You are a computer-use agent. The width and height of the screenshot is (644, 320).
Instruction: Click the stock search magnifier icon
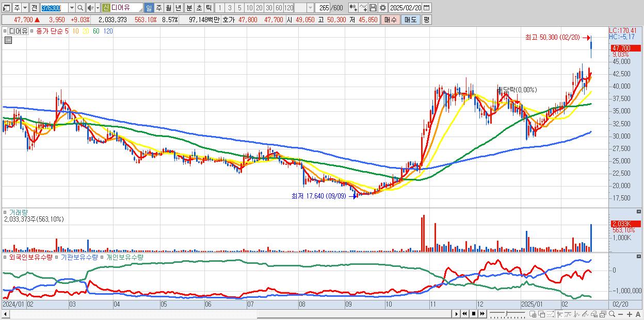(81, 8)
